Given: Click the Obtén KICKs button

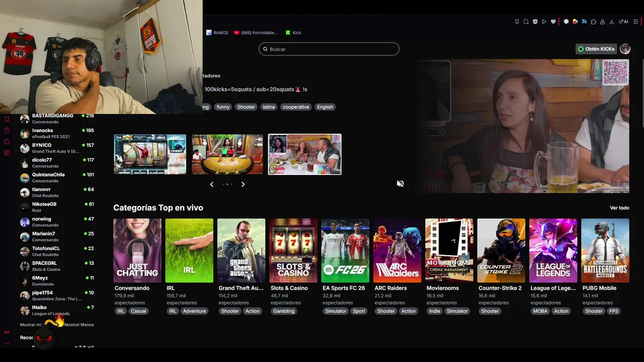Looking at the screenshot, I should click(596, 49).
